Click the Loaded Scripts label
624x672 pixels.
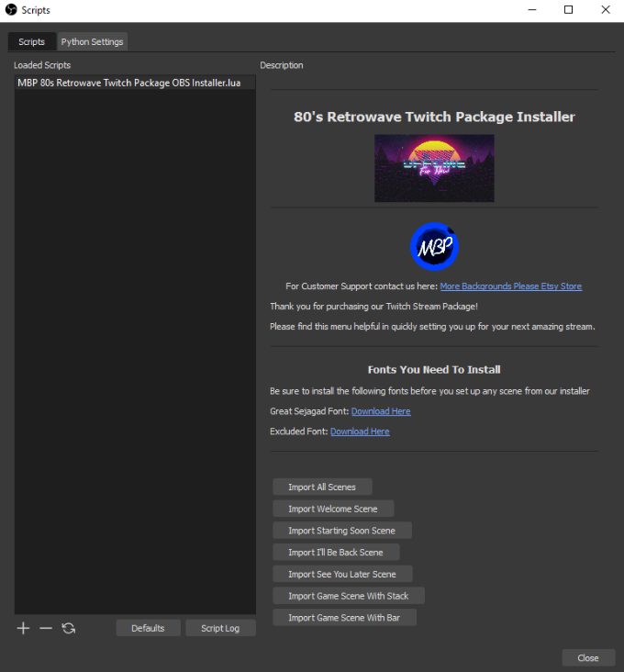(42, 65)
